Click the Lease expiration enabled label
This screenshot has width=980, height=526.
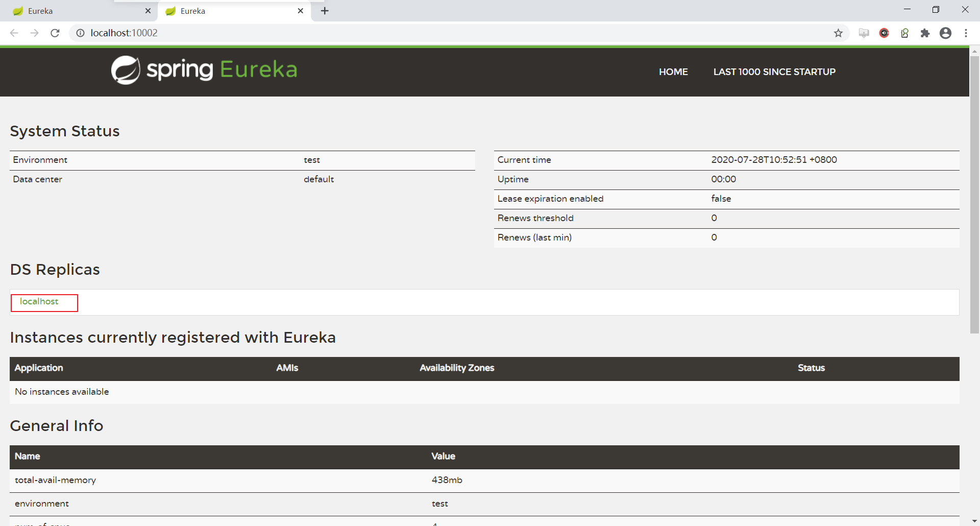pos(550,199)
